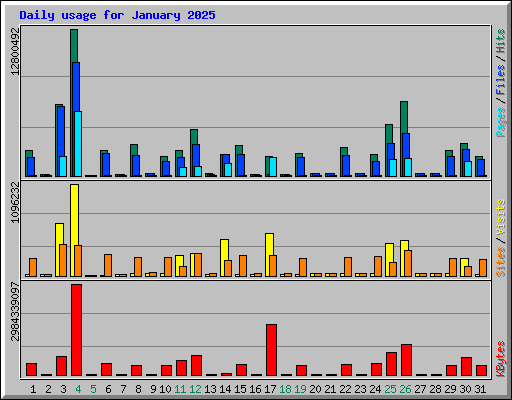512x400 pixels.
Task: Click the day 29 axis label
Action: (450, 389)
